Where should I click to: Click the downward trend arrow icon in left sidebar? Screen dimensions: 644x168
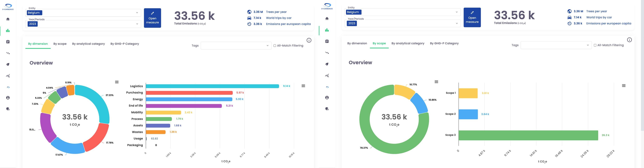pos(8,53)
